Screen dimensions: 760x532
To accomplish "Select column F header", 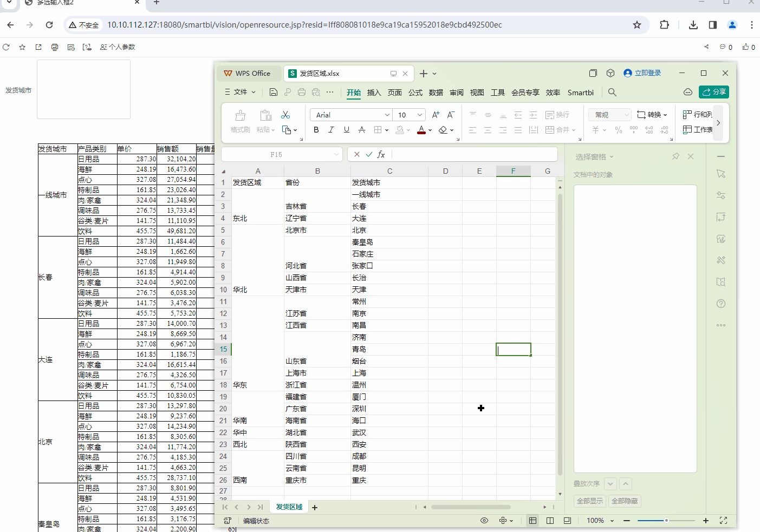I will click(513, 171).
